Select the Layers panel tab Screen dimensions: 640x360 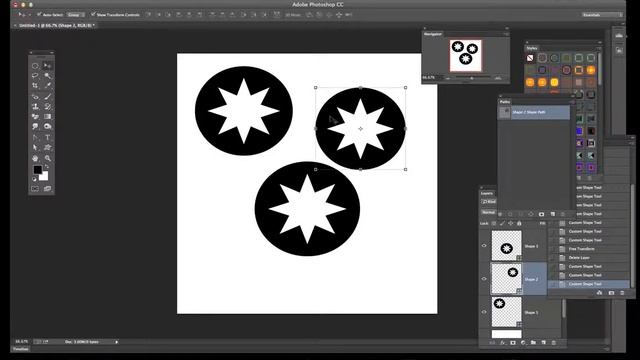487,193
